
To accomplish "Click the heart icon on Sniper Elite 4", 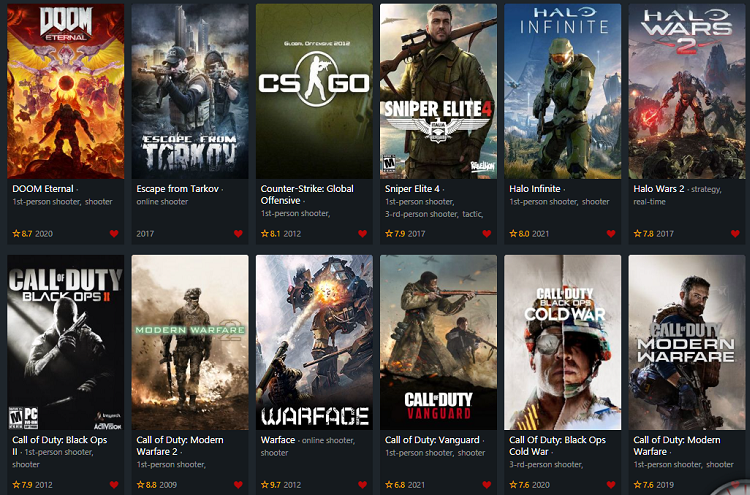I will click(487, 233).
